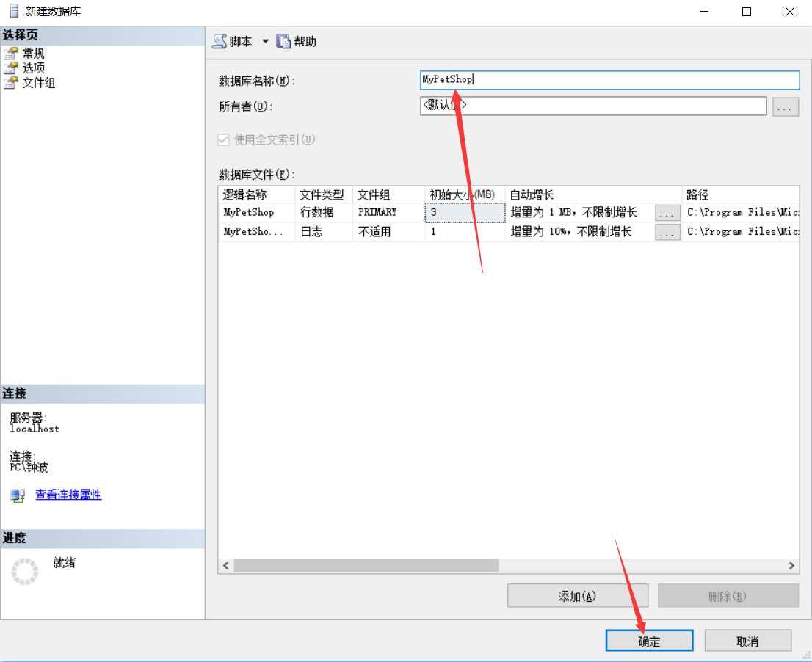Image resolution: width=812 pixels, height=662 pixels.
Task: Click the 所有者 input field
Action: 593,106
